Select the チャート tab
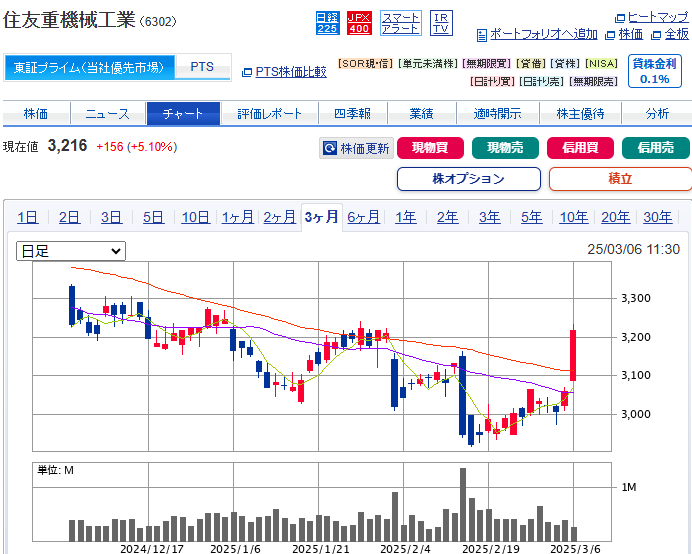 click(183, 113)
